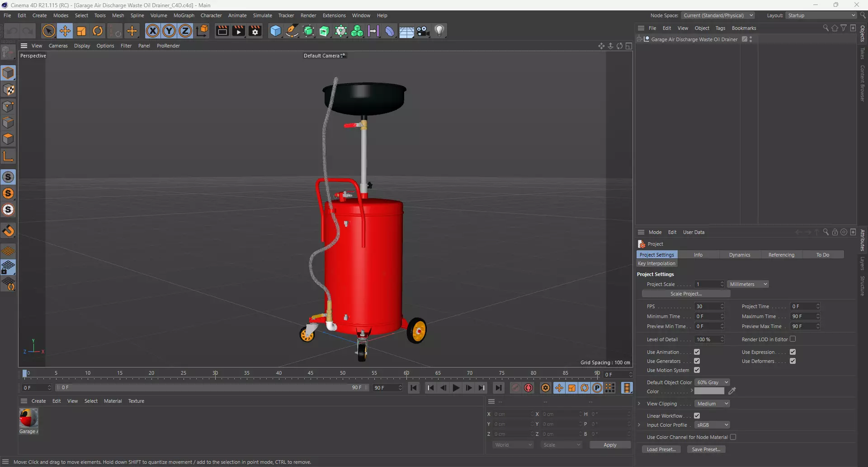Click the Default Object Color swatch

tap(709, 391)
